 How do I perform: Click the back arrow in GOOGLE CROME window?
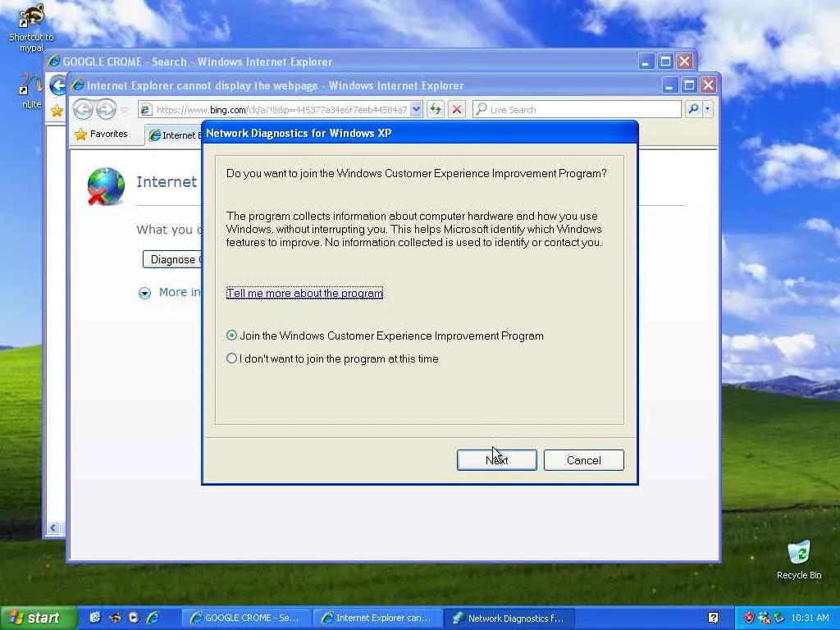point(57,85)
